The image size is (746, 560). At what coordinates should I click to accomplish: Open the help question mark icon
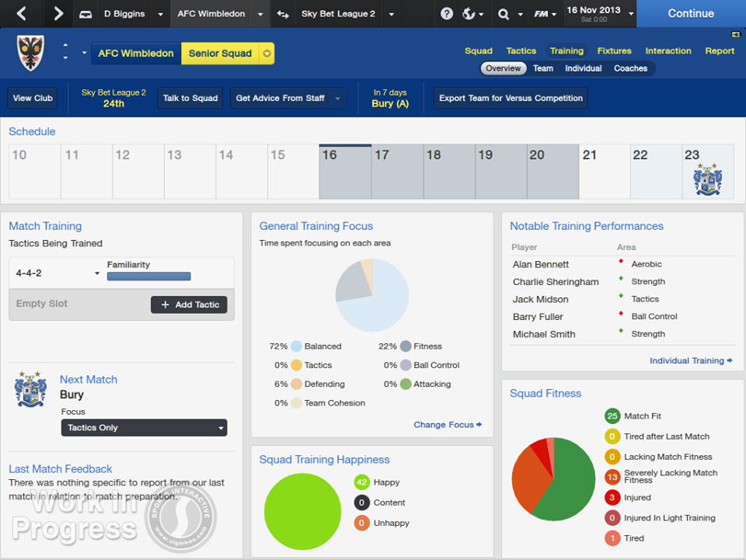(447, 14)
